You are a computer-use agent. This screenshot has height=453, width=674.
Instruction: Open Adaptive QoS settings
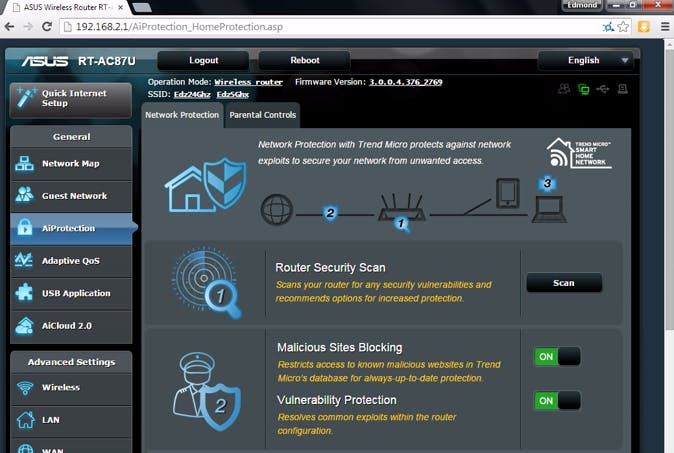tap(71, 261)
